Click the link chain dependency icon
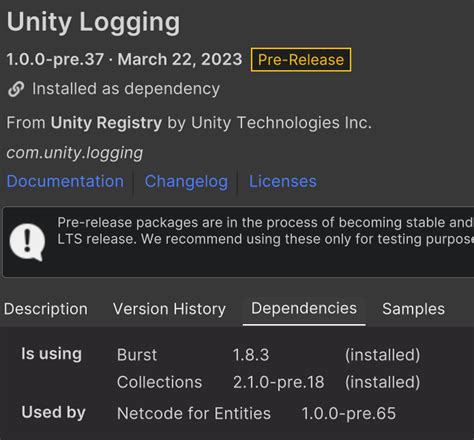The image size is (474, 440). pos(16,89)
